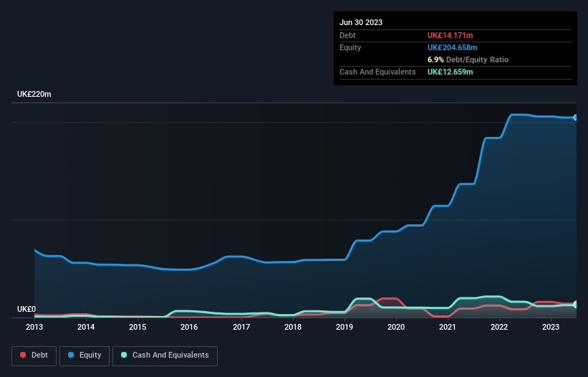
Task: Click the Equity row label in tooltip
Action: pyautogui.click(x=350, y=47)
